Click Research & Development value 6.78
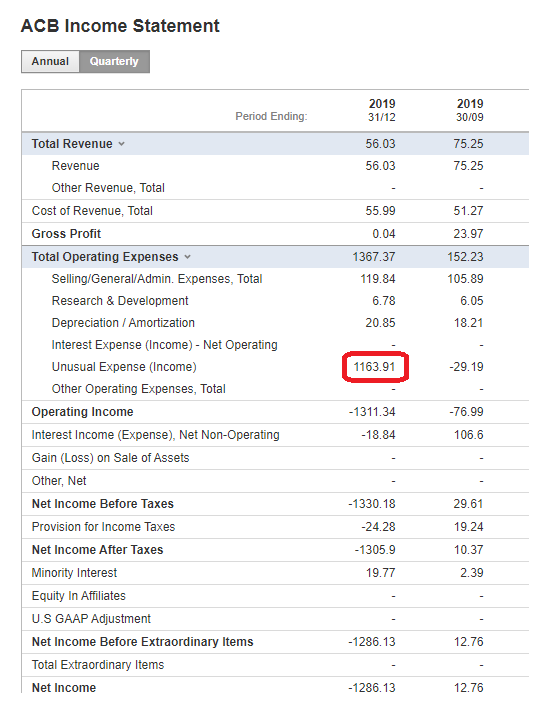 tap(384, 301)
